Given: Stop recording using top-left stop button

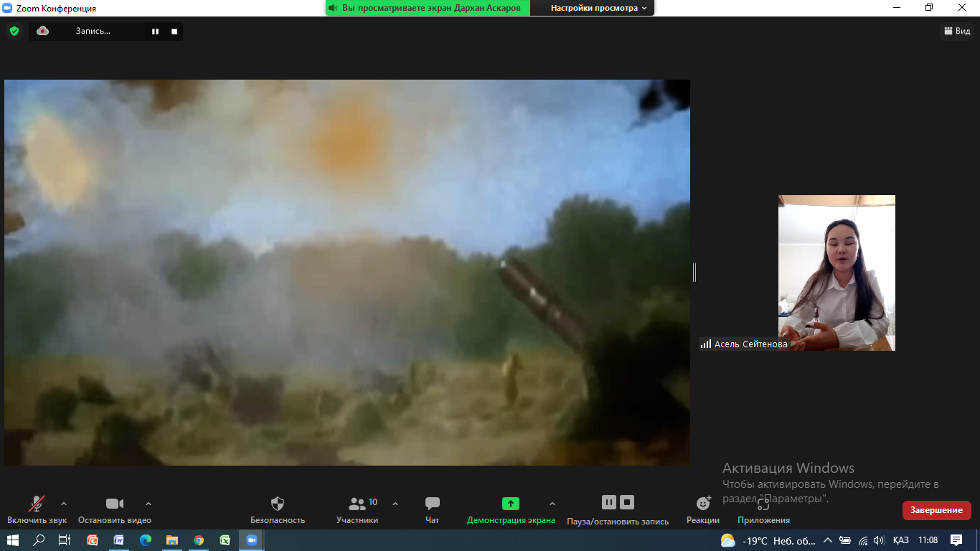Looking at the screenshot, I should point(174,32).
